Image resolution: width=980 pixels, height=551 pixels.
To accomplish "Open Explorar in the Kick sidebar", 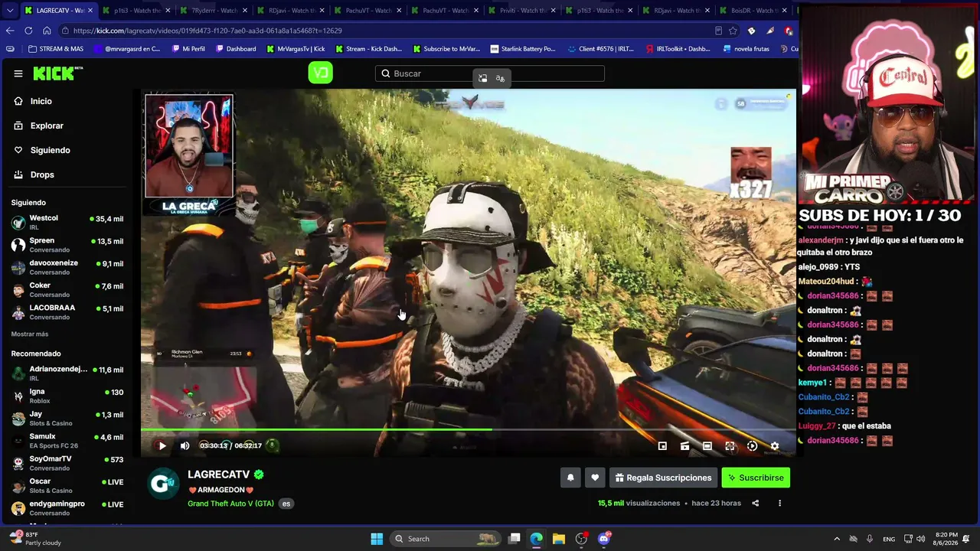I will 47,126.
